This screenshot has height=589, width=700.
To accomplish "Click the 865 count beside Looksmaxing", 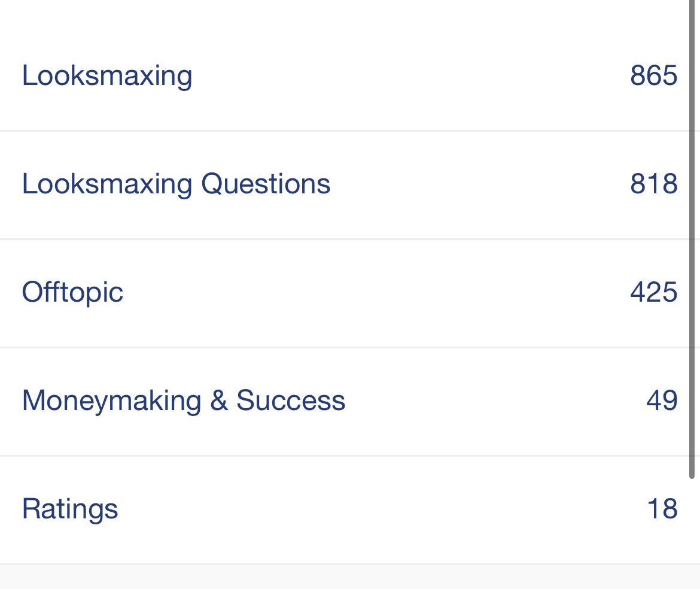I will (653, 76).
